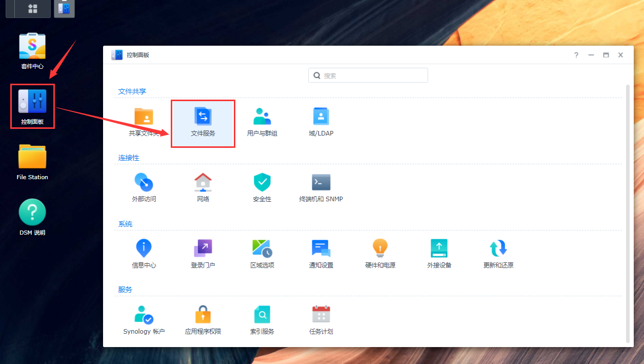Open the 文件服务 (File Services) settings
This screenshot has width=644, height=364.
click(203, 121)
